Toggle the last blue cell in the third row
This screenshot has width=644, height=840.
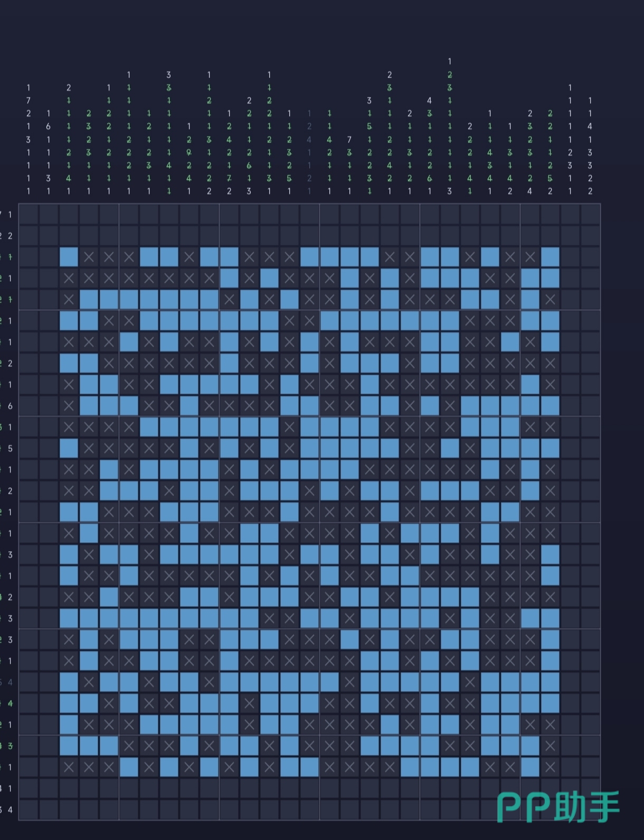(x=550, y=257)
